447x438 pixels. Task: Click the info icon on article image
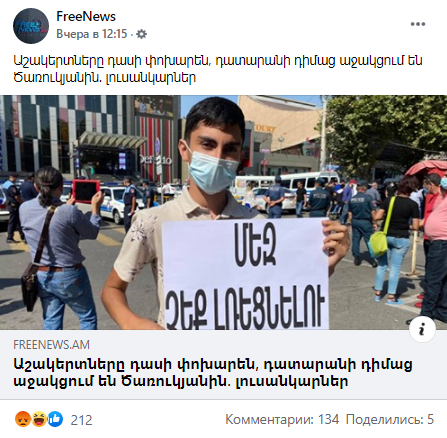click(422, 329)
